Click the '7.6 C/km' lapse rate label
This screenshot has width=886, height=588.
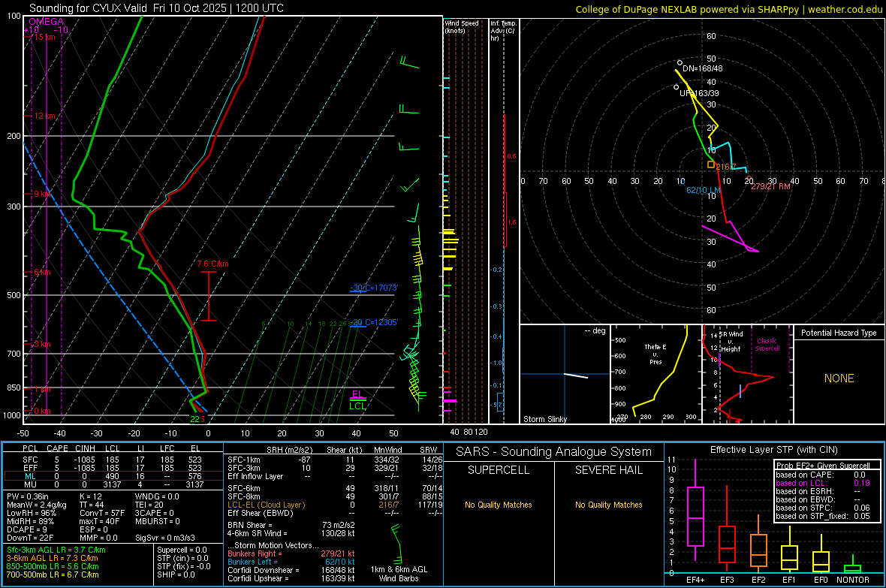tap(213, 264)
